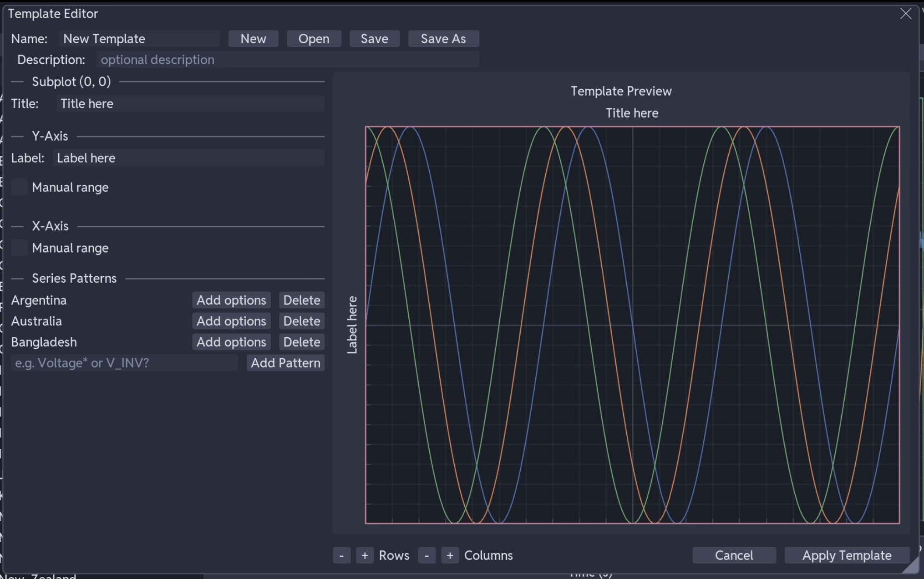Delete the Argentina series pattern
The image size is (924, 579).
pyautogui.click(x=301, y=300)
